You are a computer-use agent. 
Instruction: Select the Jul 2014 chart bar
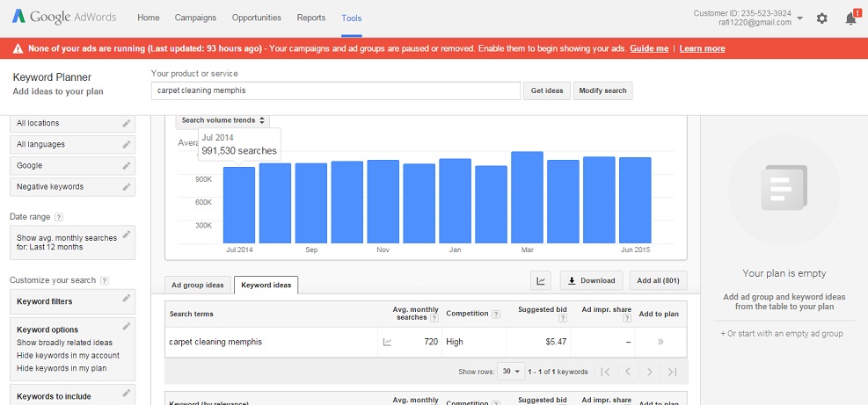click(239, 205)
